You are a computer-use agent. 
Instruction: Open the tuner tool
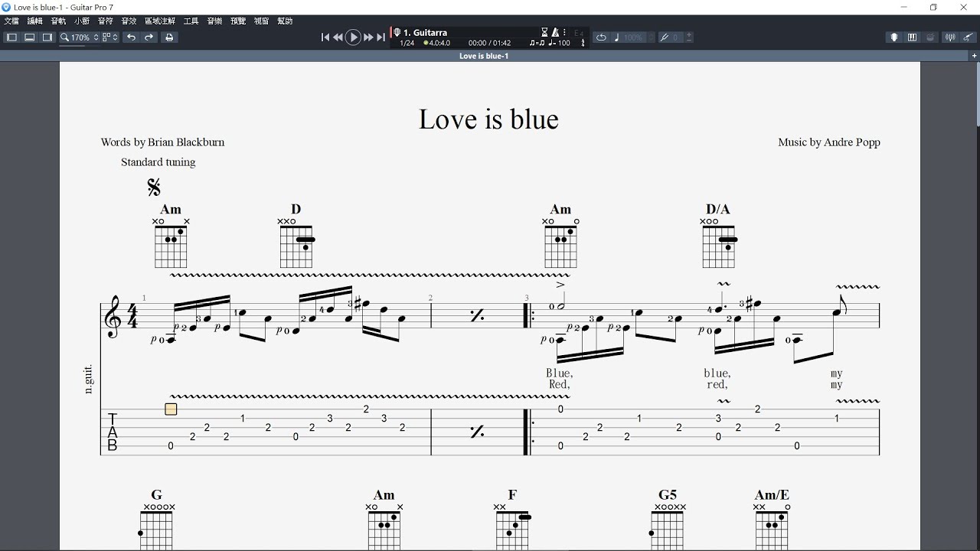click(950, 37)
